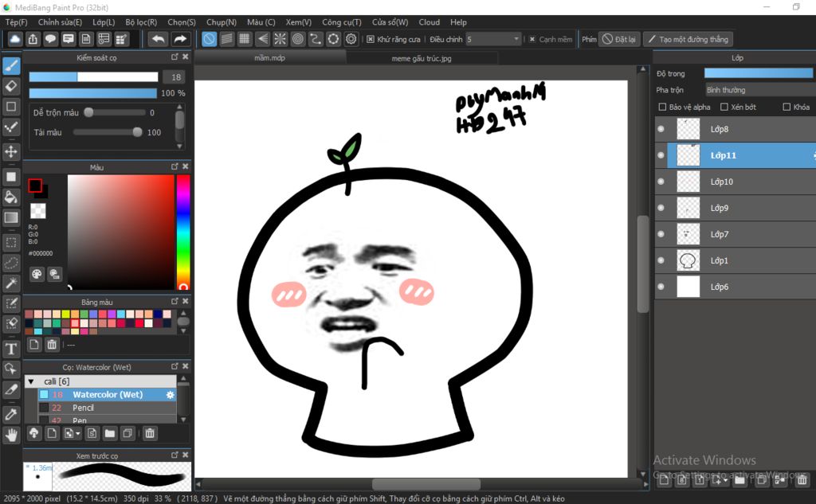Open the Công cụ(T) menu
The image size is (816, 504).
pos(341,21)
